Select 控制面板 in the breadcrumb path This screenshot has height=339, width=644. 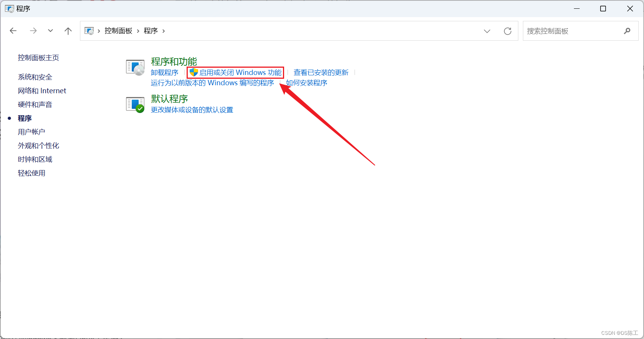click(118, 31)
